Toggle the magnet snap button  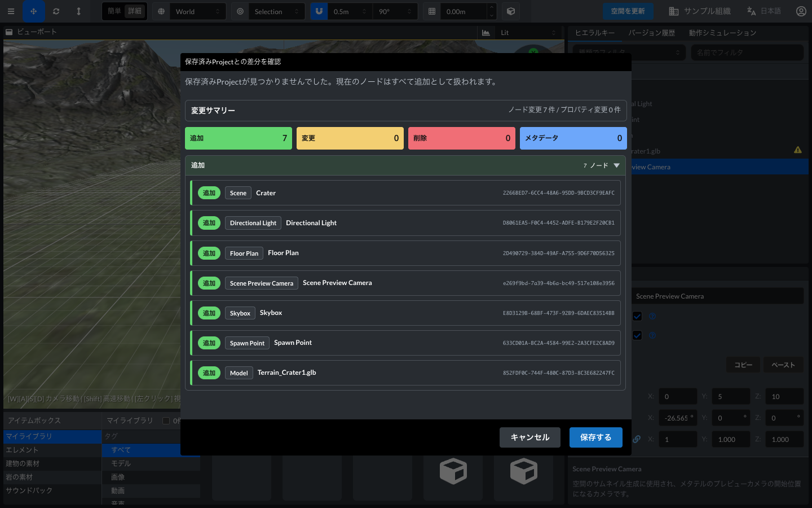(x=319, y=11)
